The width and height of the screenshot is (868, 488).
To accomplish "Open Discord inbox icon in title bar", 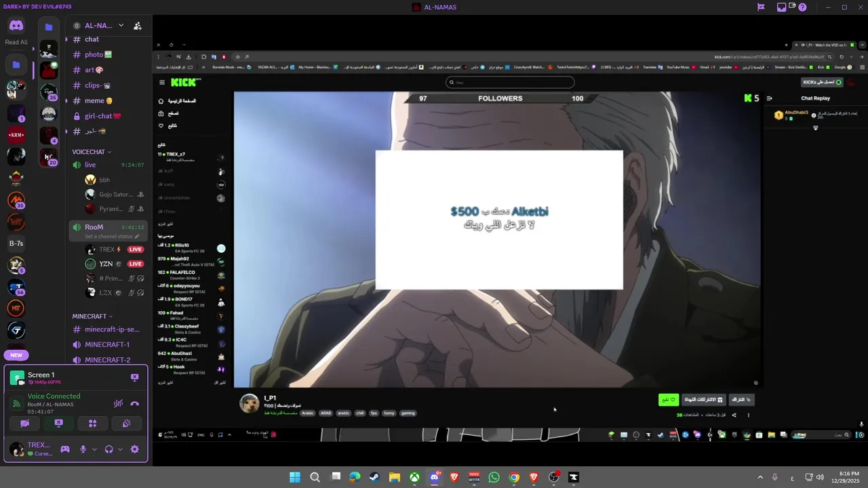I will (782, 7).
